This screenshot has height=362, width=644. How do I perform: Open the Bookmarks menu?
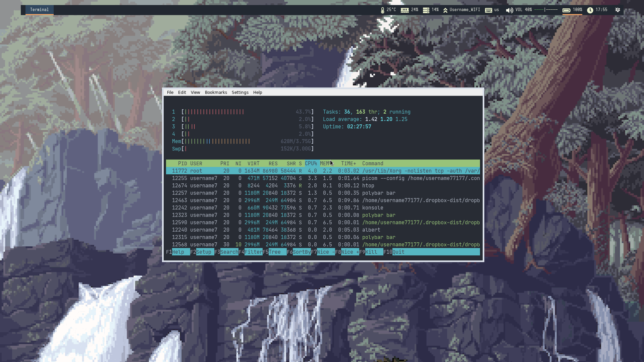click(x=216, y=93)
